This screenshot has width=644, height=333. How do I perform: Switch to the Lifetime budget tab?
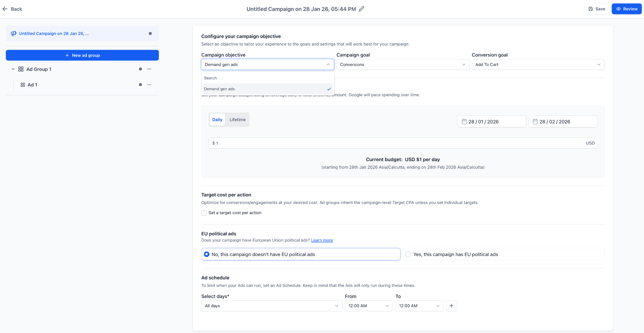[238, 120]
